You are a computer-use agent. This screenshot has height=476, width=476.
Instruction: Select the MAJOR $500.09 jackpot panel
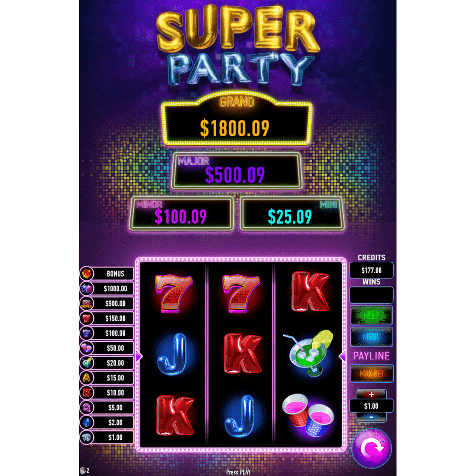pos(237,171)
